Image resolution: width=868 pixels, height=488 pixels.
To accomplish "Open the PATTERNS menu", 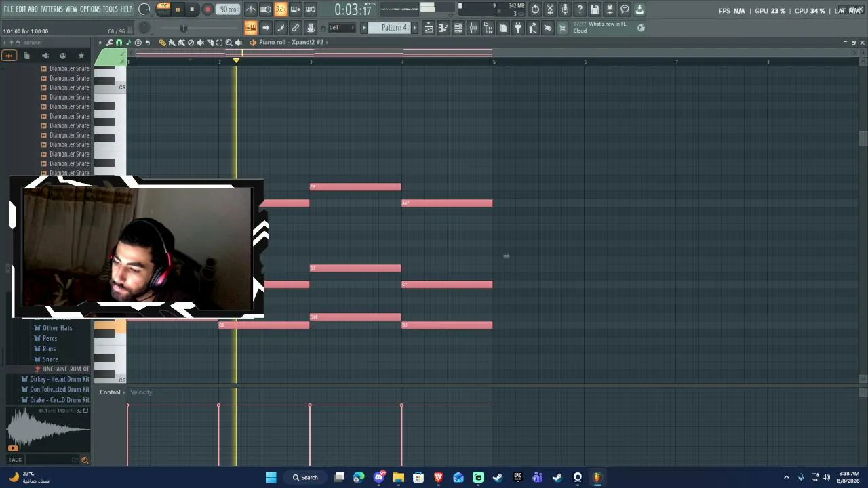I will [x=52, y=9].
